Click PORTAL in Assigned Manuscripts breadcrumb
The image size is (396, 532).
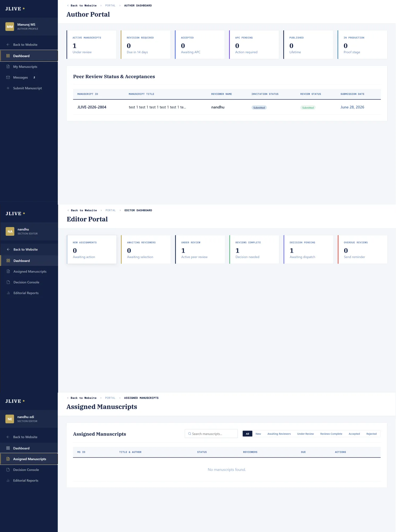coord(110,398)
